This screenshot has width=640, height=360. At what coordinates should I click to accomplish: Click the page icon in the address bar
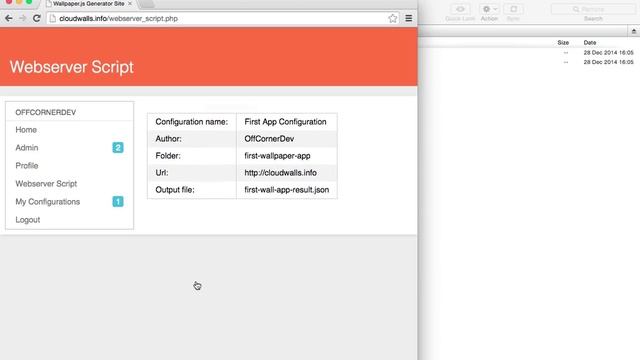pos(53,18)
